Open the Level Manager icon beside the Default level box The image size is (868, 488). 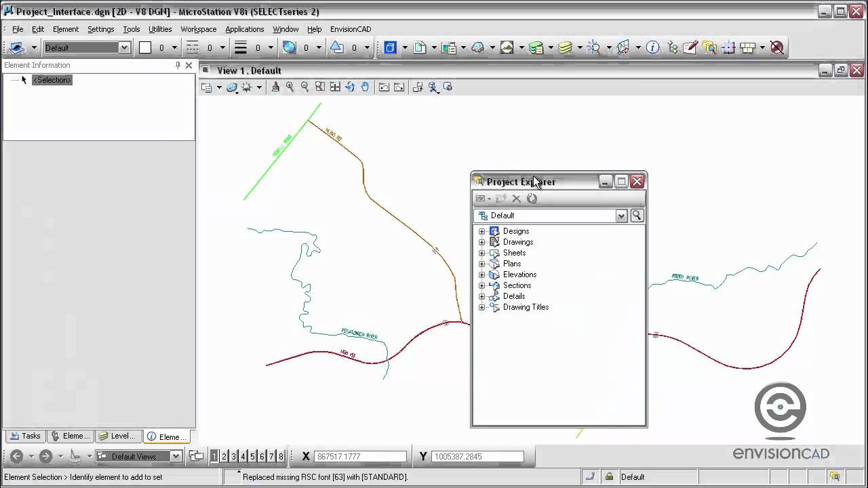click(17, 47)
